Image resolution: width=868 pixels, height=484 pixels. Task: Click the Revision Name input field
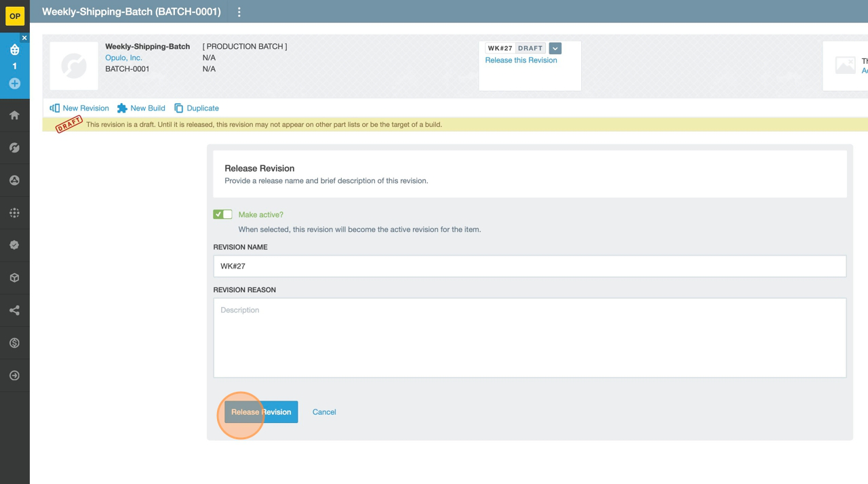(x=529, y=266)
